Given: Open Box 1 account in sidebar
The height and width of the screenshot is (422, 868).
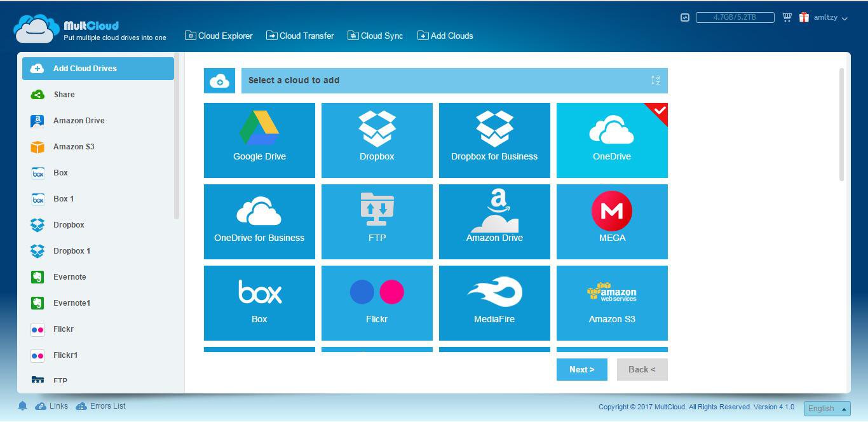Looking at the screenshot, I should (x=98, y=199).
